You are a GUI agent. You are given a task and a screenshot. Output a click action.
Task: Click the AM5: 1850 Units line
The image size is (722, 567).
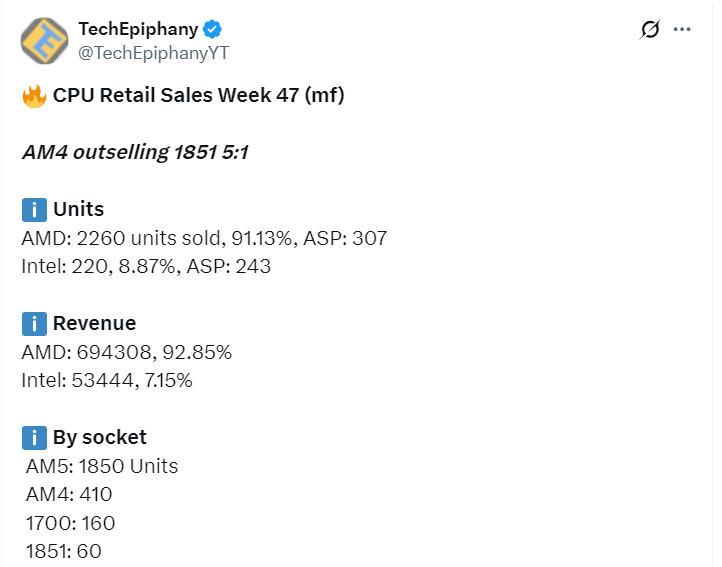click(x=102, y=466)
